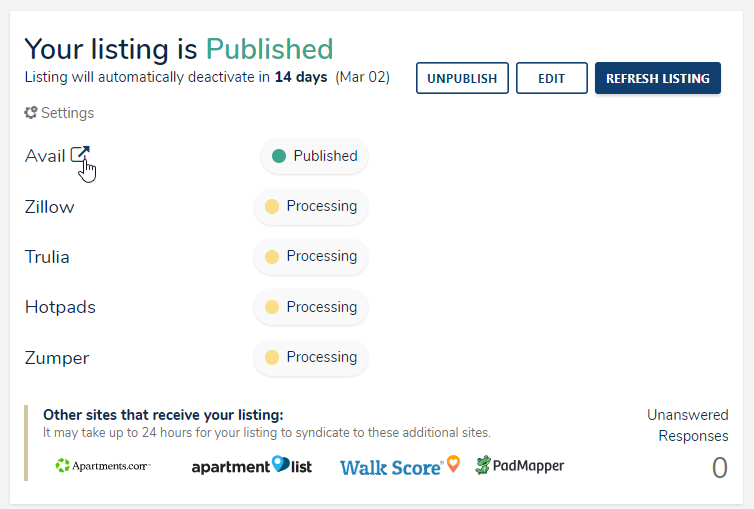The width and height of the screenshot is (754, 509).
Task: Click the Apartments.com logo
Action: (102, 465)
